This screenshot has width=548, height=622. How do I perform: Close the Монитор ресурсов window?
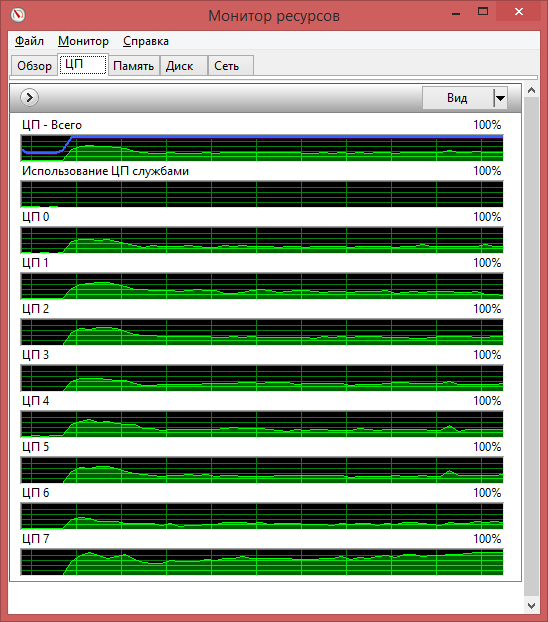[519, 12]
